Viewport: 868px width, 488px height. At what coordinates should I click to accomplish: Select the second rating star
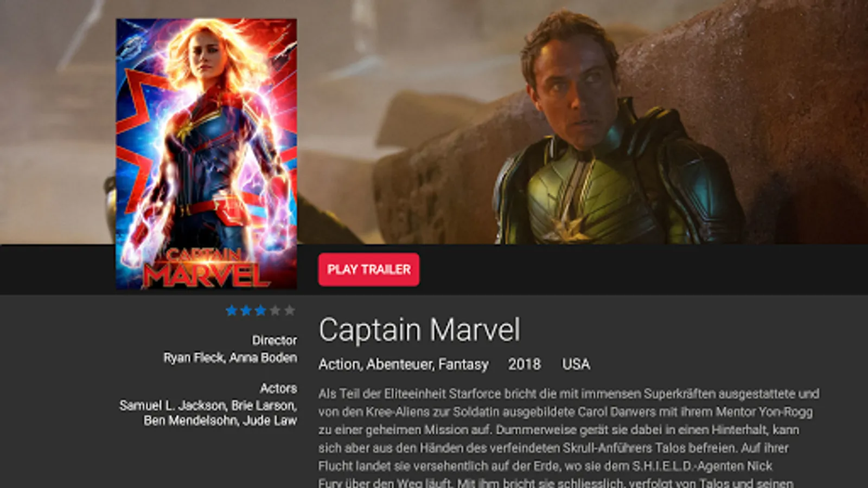coord(246,310)
